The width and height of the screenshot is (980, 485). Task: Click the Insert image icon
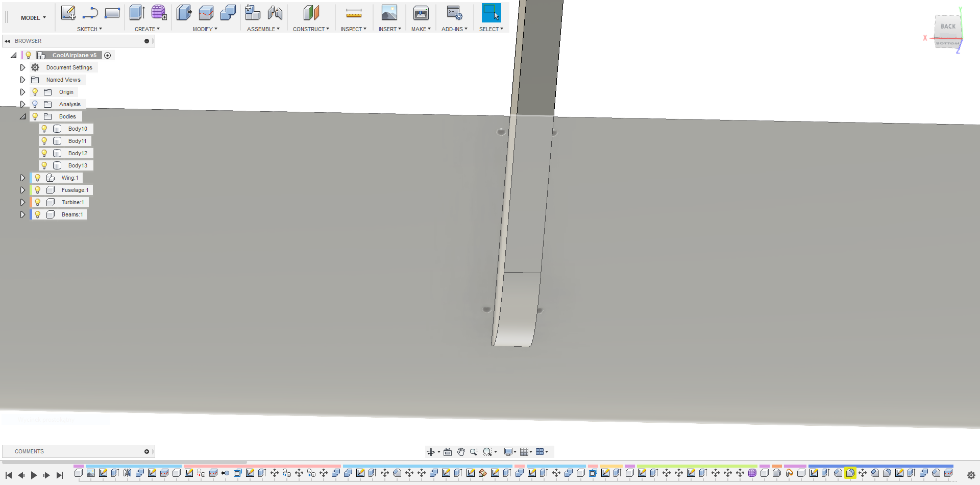[x=389, y=13]
